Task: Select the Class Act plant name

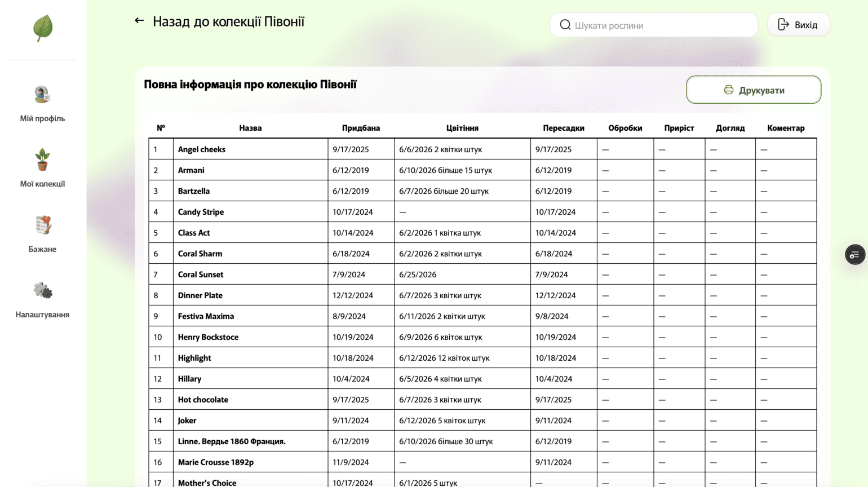Action: pos(194,233)
